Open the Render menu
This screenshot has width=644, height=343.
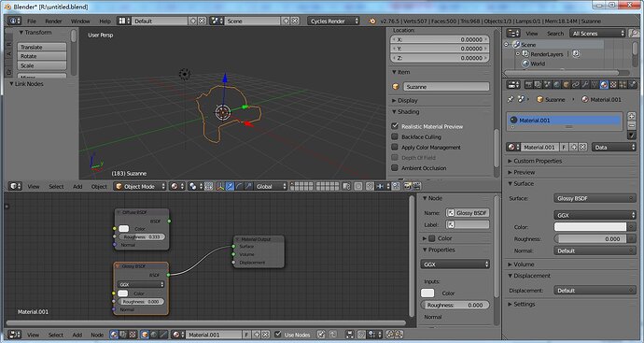click(53, 21)
